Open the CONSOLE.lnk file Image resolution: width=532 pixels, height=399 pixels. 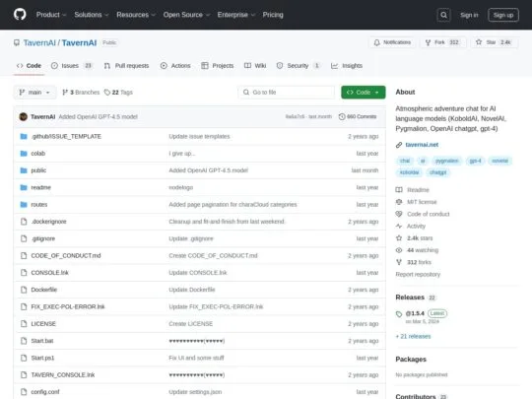click(x=49, y=273)
